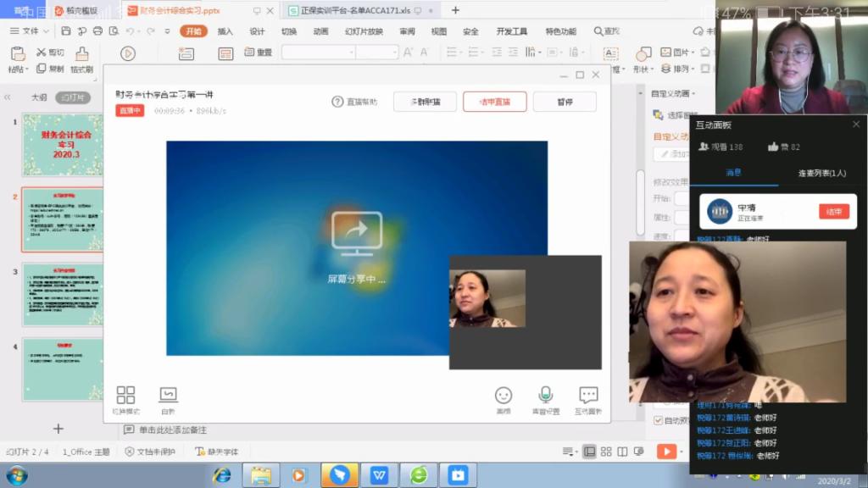Switch to normal view in status bar

[x=590, y=452]
